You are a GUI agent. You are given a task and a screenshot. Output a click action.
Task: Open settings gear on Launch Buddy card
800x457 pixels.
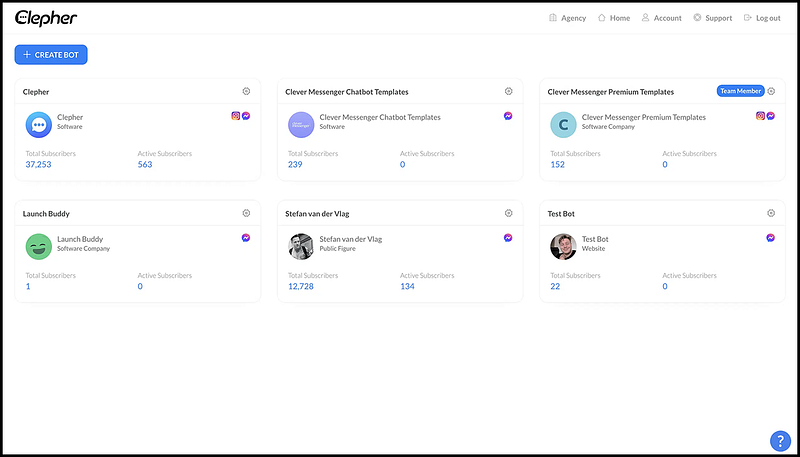246,213
